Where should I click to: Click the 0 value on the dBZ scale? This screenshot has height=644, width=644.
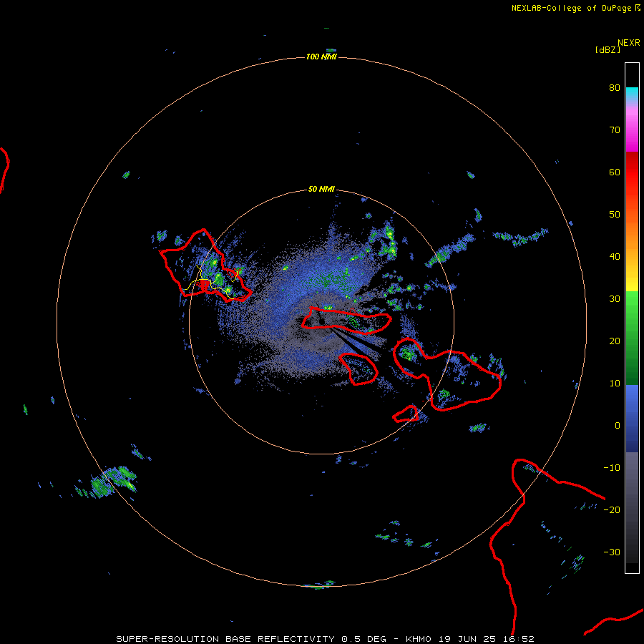pyautogui.click(x=618, y=426)
